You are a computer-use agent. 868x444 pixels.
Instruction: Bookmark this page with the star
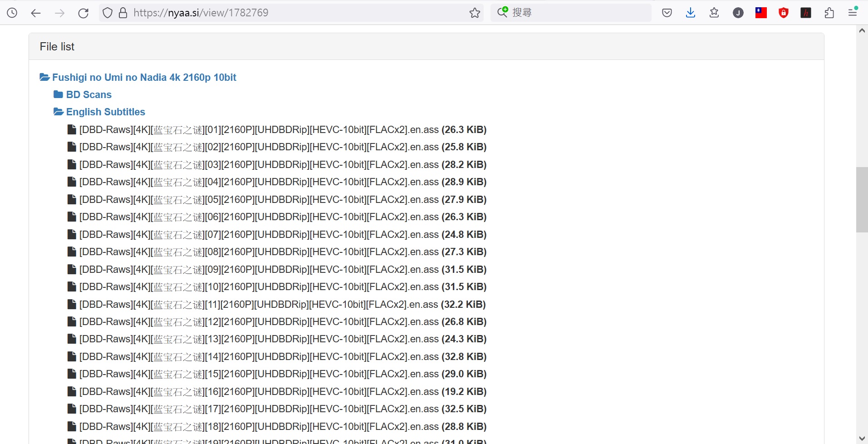coord(475,13)
